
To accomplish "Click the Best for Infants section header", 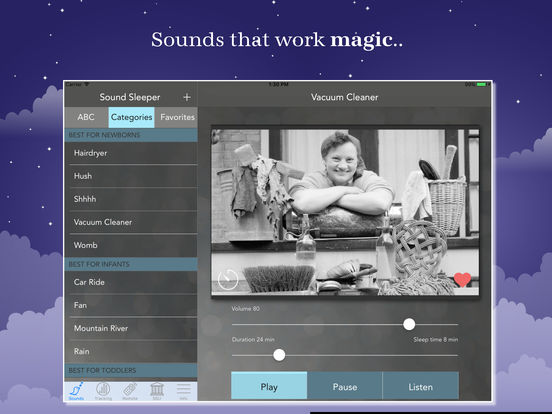I will tap(131, 264).
